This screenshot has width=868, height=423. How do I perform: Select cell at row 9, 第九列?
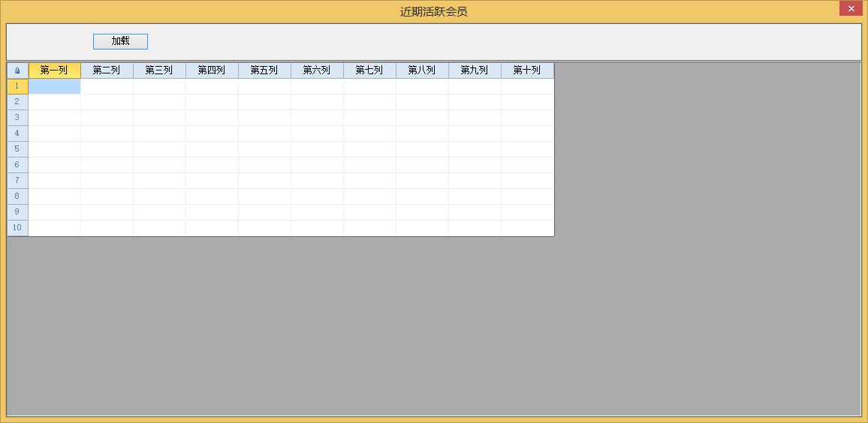(475, 212)
